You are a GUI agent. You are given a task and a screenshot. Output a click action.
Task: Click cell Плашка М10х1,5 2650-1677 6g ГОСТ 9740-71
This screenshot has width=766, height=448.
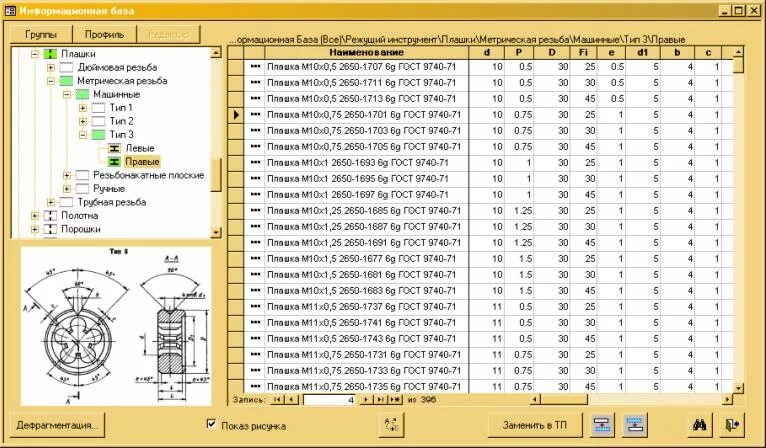point(366,259)
